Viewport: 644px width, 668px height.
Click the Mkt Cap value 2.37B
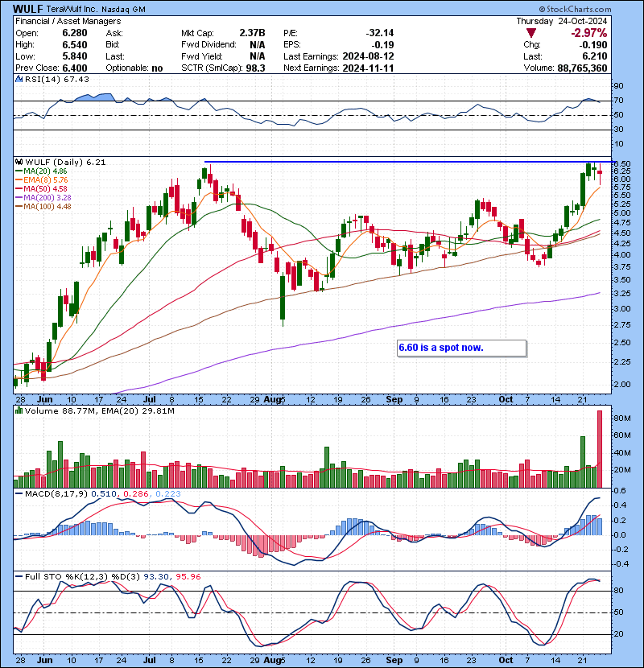(252, 33)
